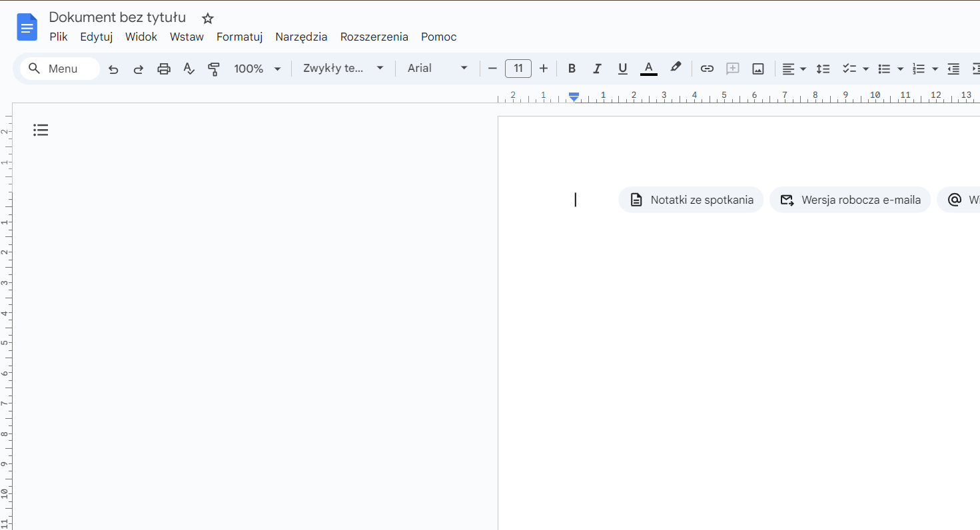Viewport: 980px width, 530px height.
Task: Star the document with the star icon
Action: pyautogui.click(x=208, y=19)
